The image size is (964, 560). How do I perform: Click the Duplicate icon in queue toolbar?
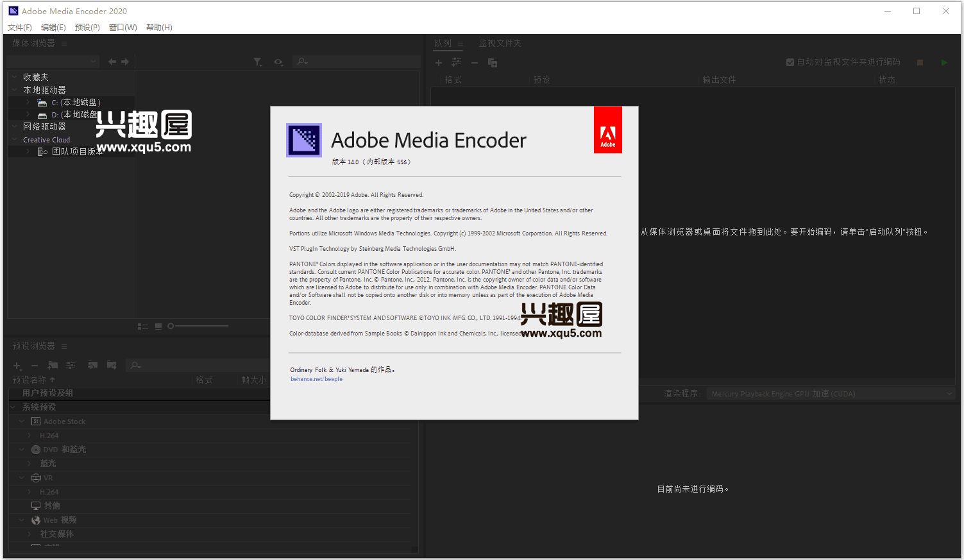click(x=493, y=63)
